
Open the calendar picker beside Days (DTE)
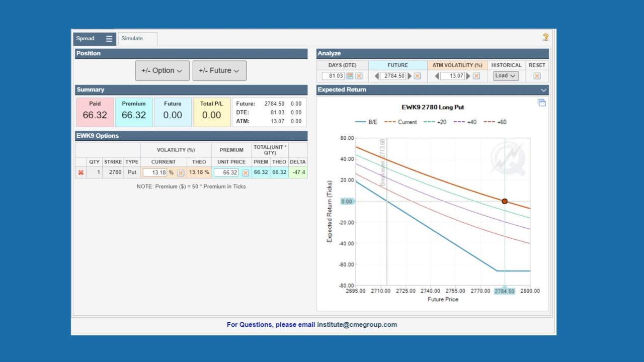point(349,76)
